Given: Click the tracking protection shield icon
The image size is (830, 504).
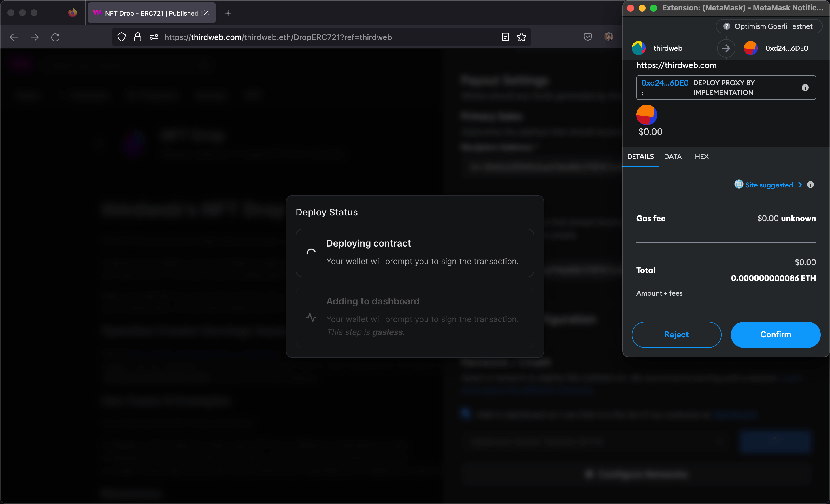Looking at the screenshot, I should 122,37.
